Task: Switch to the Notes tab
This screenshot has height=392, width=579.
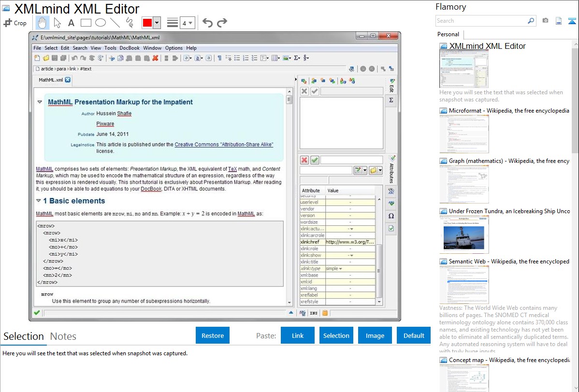Action: (63, 336)
